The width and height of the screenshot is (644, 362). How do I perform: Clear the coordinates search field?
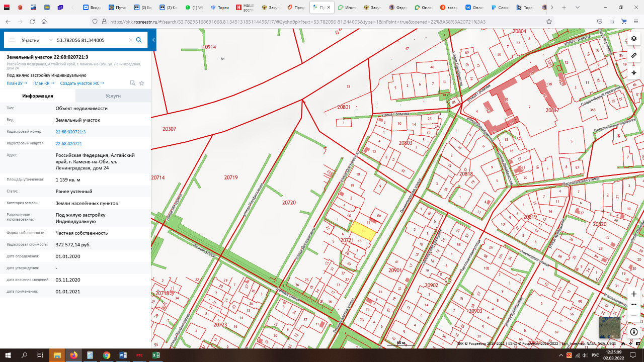coord(130,40)
